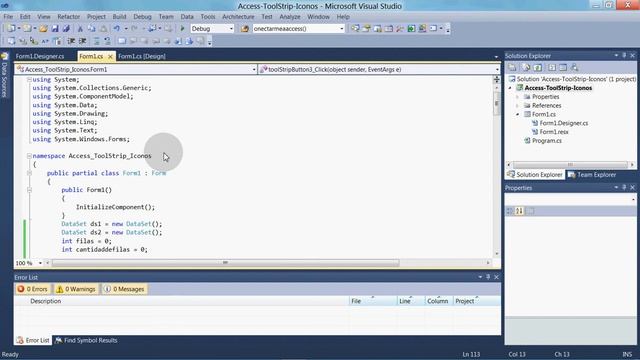The height and width of the screenshot is (360, 640).
Task: Start debugging with the green play icon
Action: tap(182, 29)
